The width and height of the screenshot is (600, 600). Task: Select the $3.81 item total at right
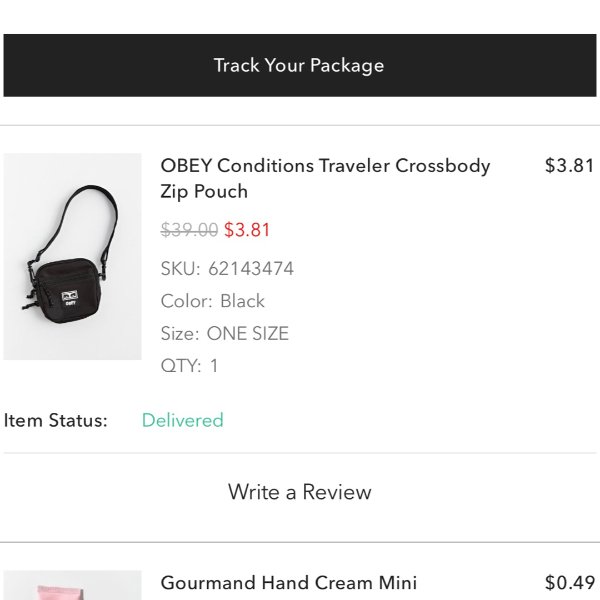pyautogui.click(x=569, y=166)
